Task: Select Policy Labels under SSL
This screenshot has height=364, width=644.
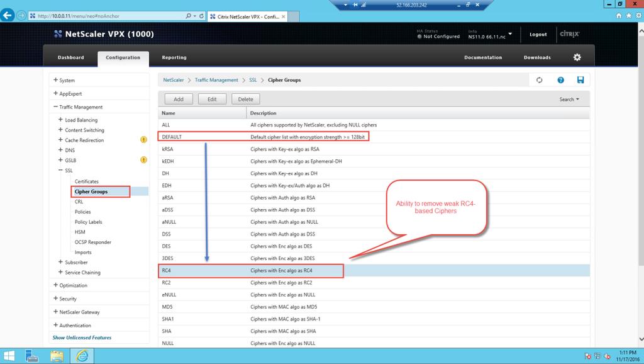Action: (88, 222)
